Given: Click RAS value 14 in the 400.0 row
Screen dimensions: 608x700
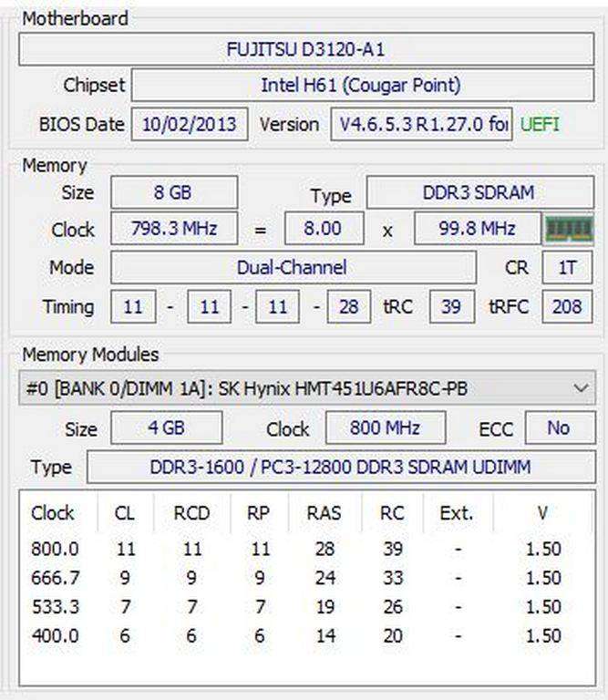Looking at the screenshot, I should [x=325, y=635].
